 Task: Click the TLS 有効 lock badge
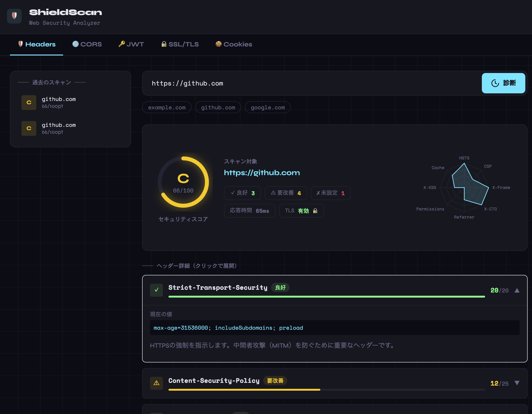301,211
